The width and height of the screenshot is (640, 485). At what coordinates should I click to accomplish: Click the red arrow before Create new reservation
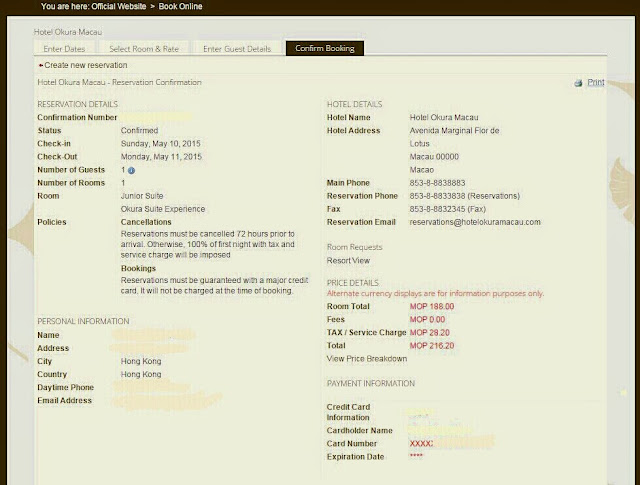41,65
